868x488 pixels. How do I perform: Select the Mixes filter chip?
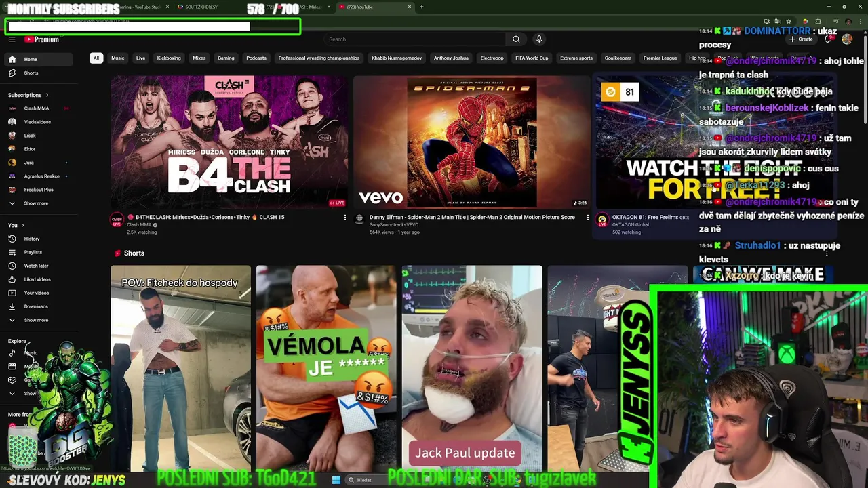coord(199,58)
